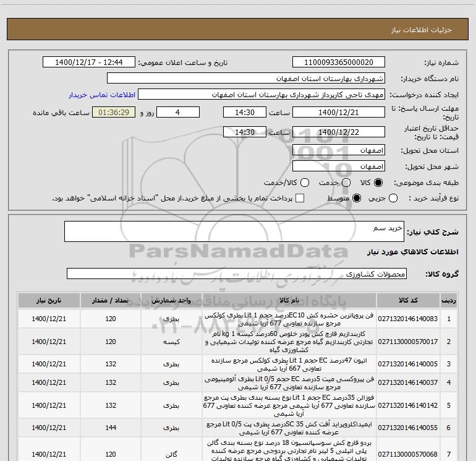Select the کالا radio button

click(378, 183)
